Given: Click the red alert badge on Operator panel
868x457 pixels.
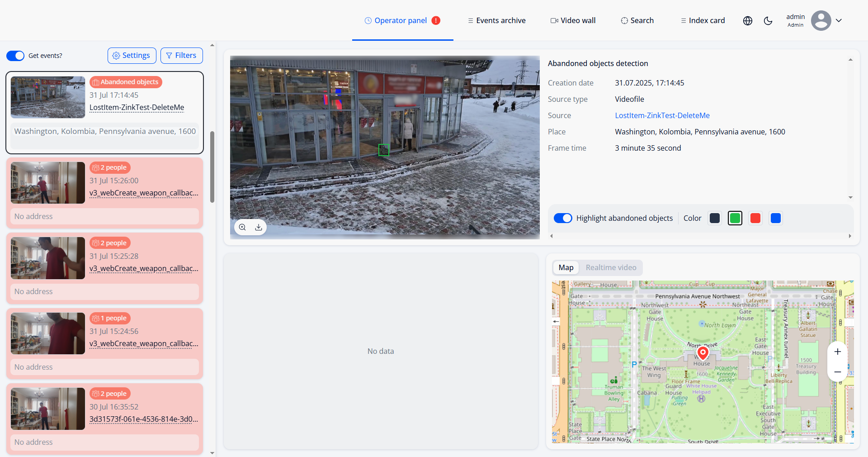Looking at the screenshot, I should pos(436,20).
